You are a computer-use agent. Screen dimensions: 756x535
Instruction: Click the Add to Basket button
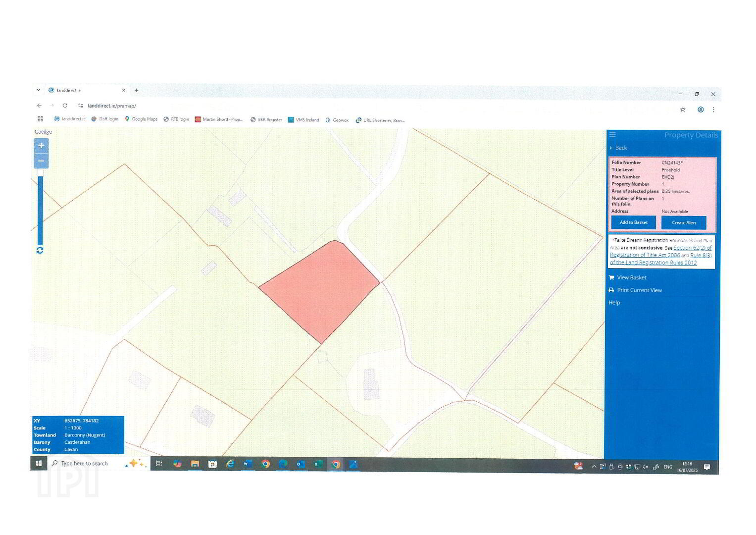tap(634, 222)
